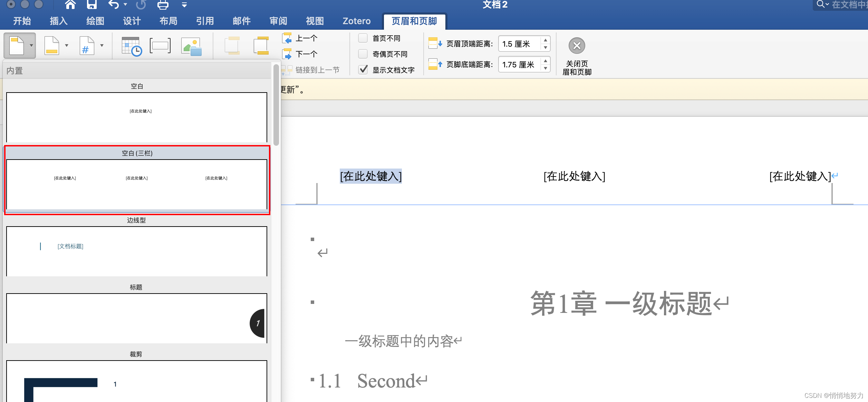868x402 pixels.
Task: Enable the 奇偶页不同 checkbox
Action: pyautogui.click(x=363, y=54)
